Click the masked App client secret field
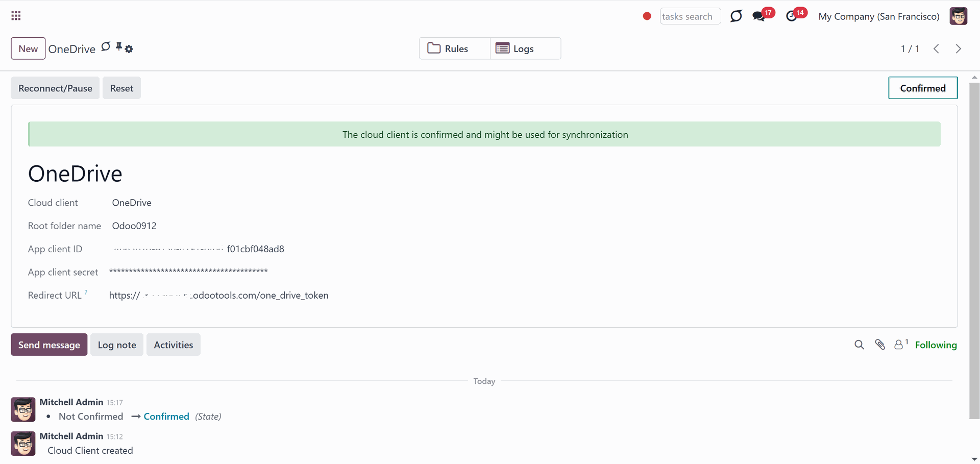This screenshot has height=464, width=980. point(188,271)
